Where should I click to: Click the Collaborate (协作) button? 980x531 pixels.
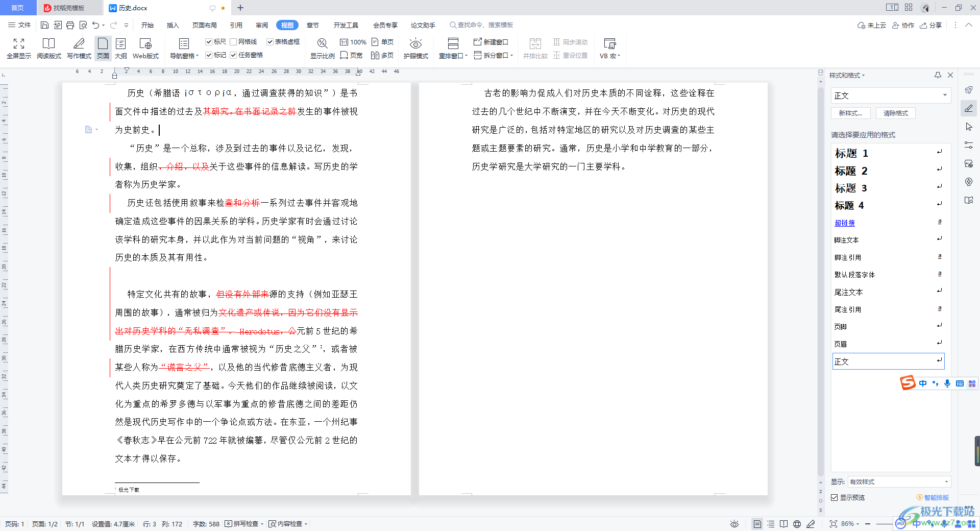(903, 25)
